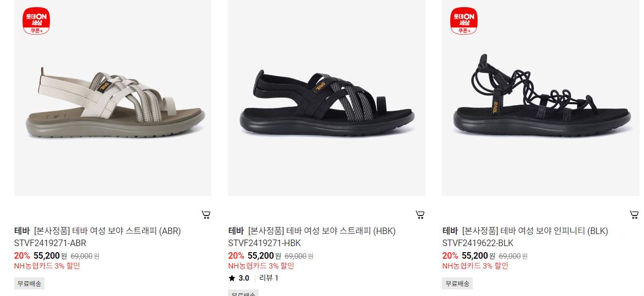Add the ABR sandal to cart
The image size is (644, 296).
pos(206,214)
